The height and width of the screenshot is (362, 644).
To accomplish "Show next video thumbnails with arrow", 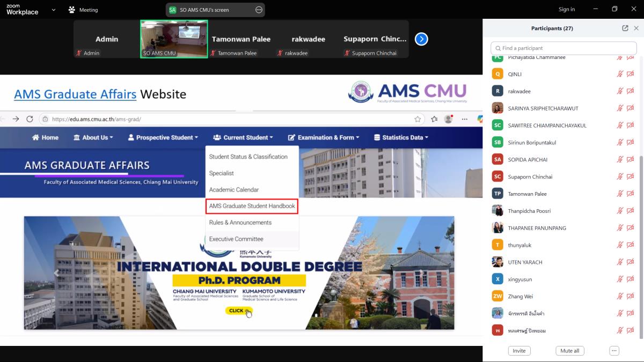I will click(421, 39).
